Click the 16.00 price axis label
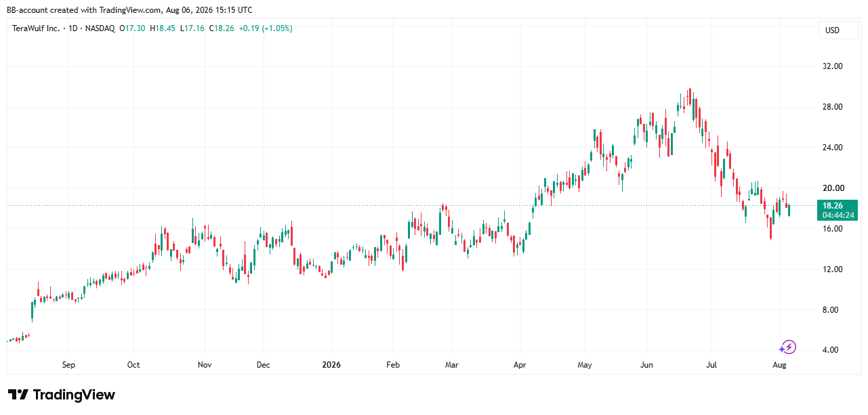The height and width of the screenshot is (415, 868). (x=832, y=229)
